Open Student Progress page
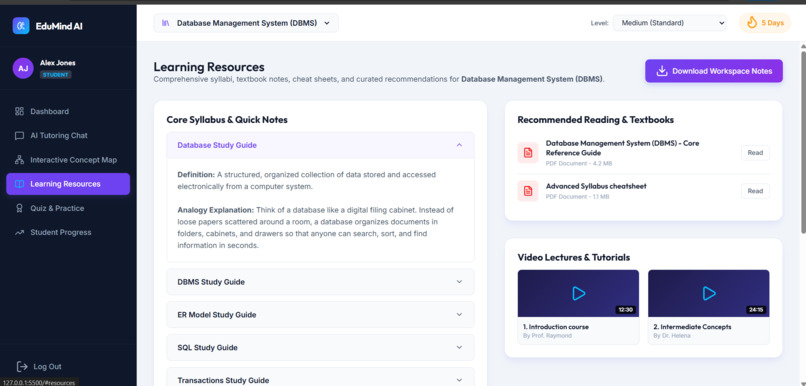 pyautogui.click(x=68, y=232)
